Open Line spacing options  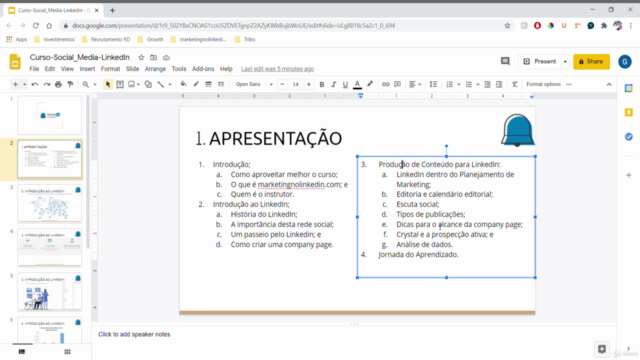tap(433, 84)
